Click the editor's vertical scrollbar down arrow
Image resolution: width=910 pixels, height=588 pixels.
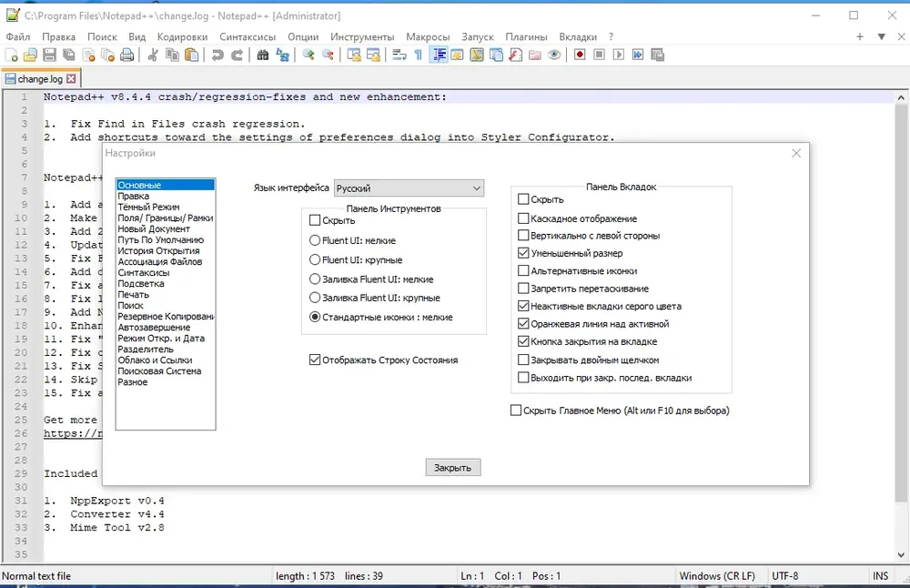coord(901,555)
